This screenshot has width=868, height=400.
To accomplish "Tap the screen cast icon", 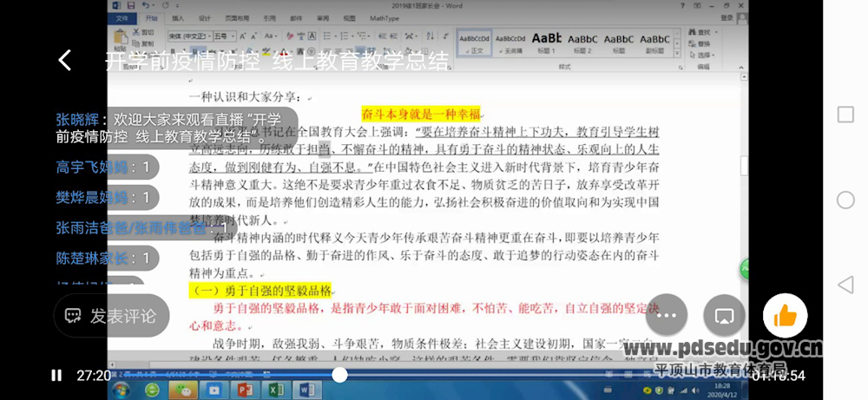I will 724,316.
